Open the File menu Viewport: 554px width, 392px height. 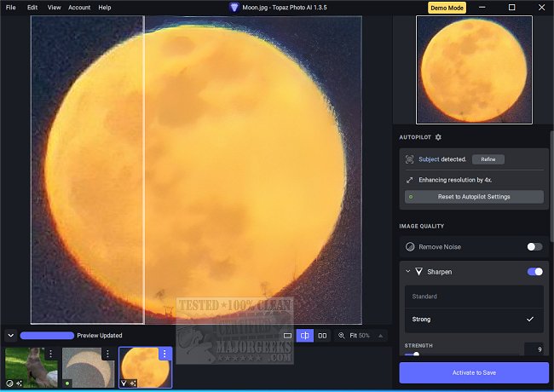10,8
